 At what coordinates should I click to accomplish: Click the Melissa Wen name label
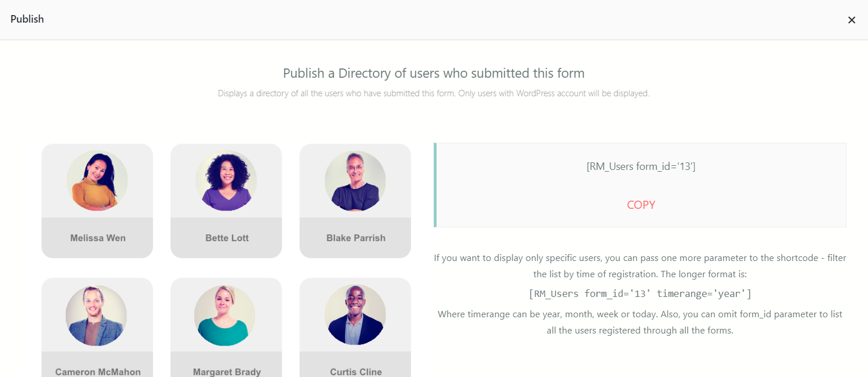click(x=98, y=238)
